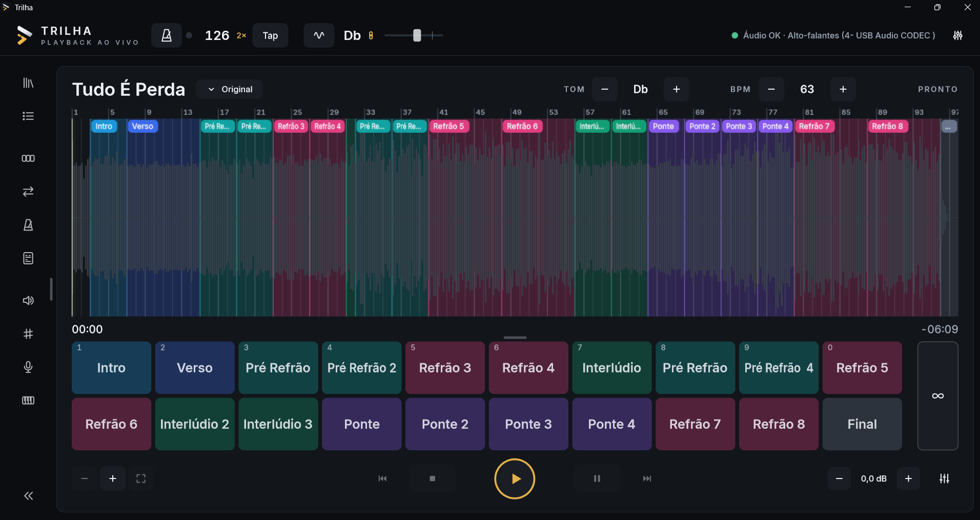Screen dimensions: 980x520
Task: Open mixer faders icon at bottom right
Action: click(944, 479)
